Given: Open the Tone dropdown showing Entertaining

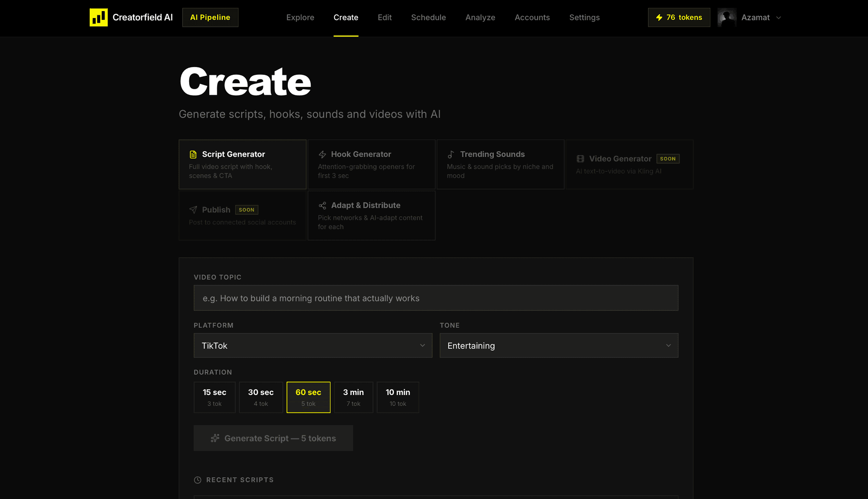Looking at the screenshot, I should pyautogui.click(x=559, y=346).
